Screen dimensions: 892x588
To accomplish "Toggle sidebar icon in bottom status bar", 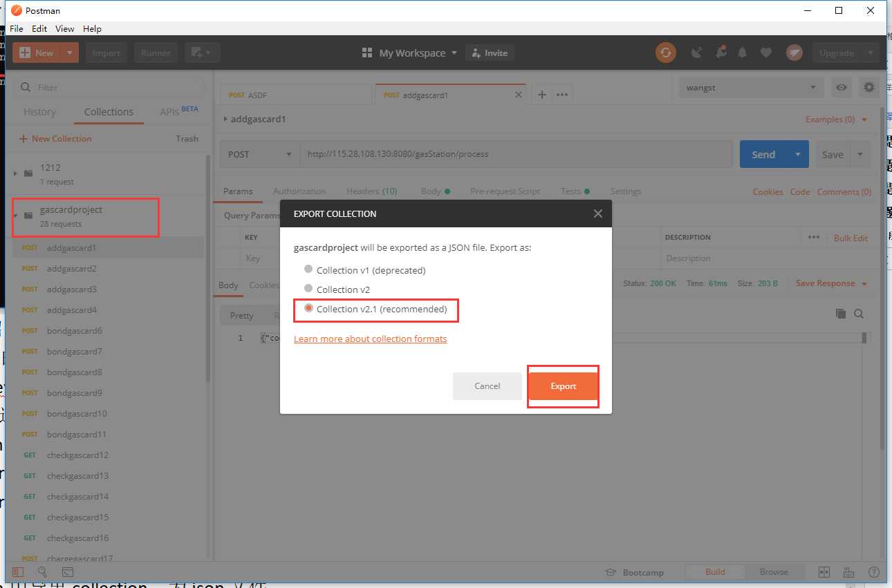I will pyautogui.click(x=18, y=572).
